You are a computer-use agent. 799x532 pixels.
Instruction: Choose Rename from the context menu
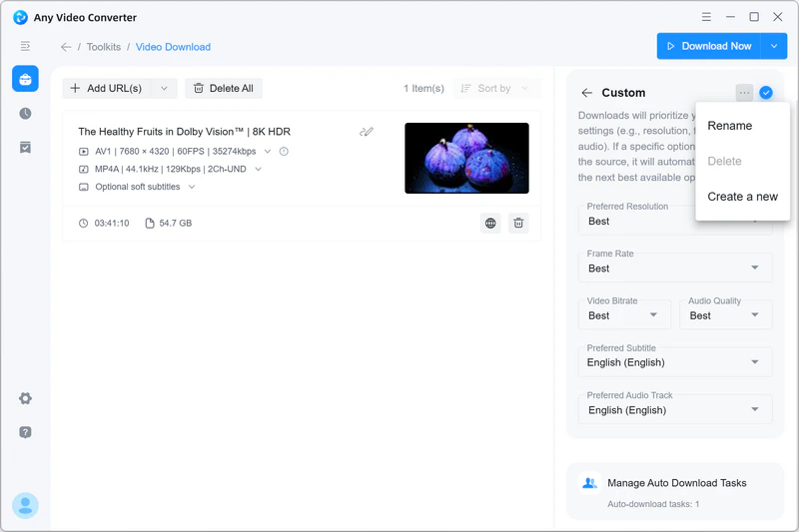[x=742, y=126]
